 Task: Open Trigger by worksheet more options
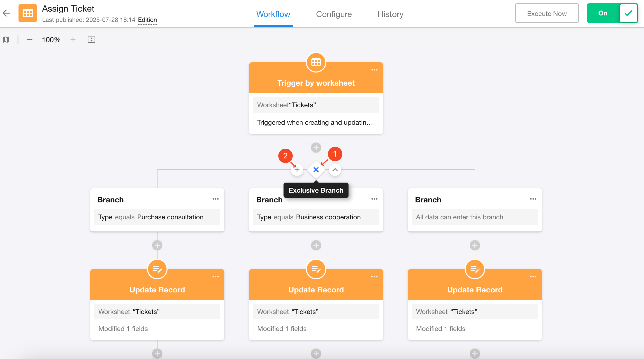(x=374, y=70)
